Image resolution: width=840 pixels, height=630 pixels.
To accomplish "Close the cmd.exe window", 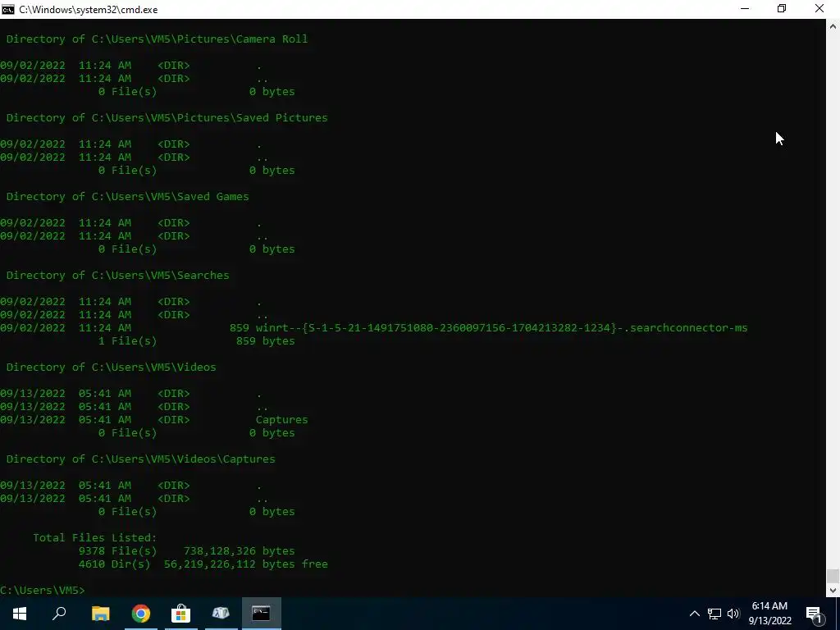I will (x=819, y=9).
